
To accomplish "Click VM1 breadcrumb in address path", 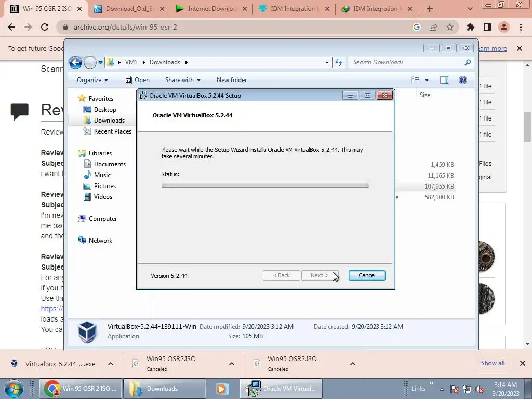I will [x=131, y=62].
